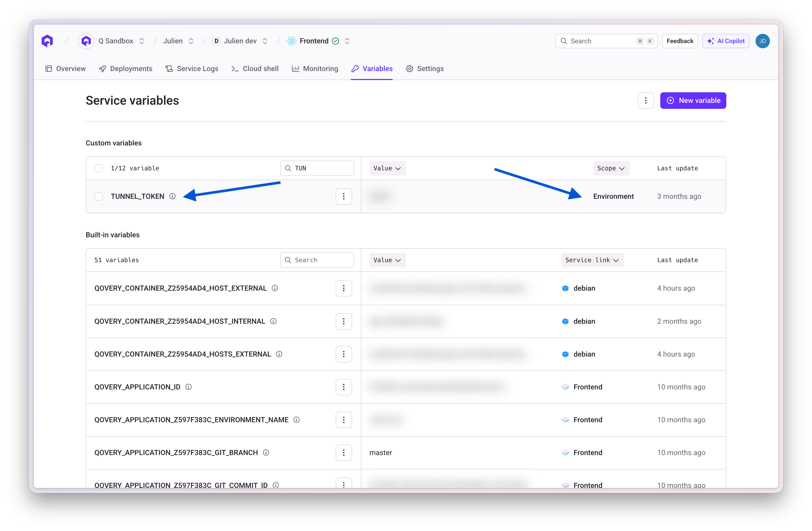Switch to Service Logs tab
Image resolution: width=812 pixels, height=531 pixels.
(x=192, y=68)
